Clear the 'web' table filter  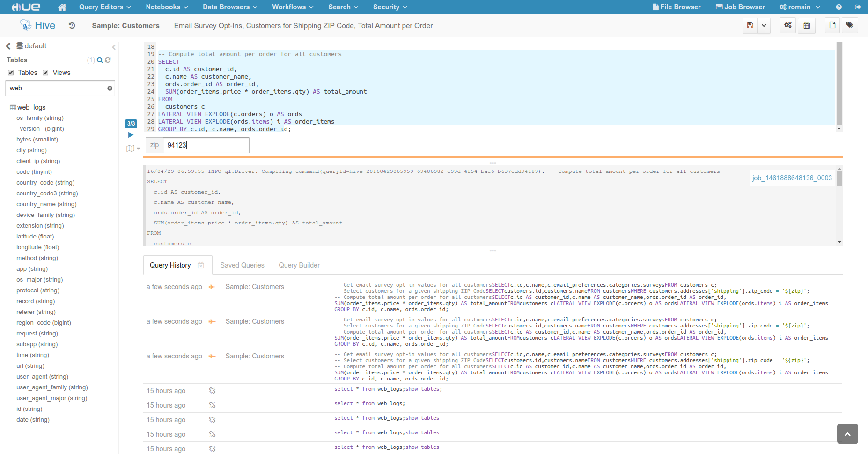[110, 88]
